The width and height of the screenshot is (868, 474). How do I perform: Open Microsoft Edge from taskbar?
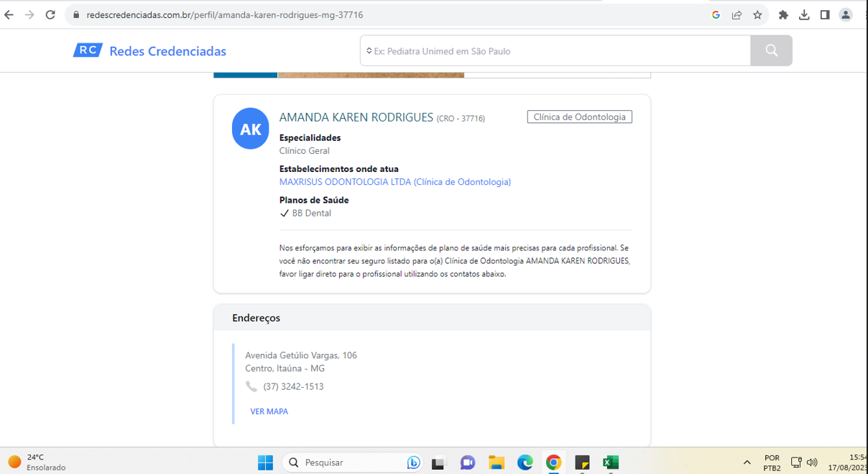pyautogui.click(x=525, y=462)
